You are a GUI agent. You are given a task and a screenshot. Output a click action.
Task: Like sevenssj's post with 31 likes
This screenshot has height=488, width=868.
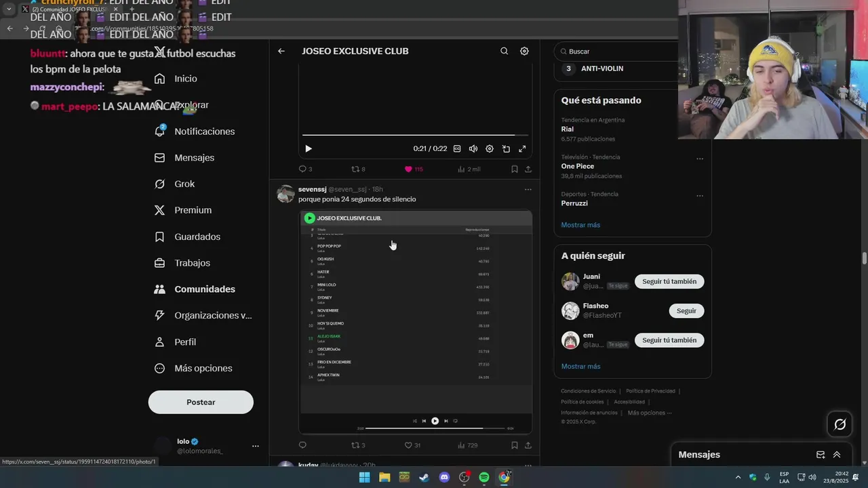tap(412, 445)
